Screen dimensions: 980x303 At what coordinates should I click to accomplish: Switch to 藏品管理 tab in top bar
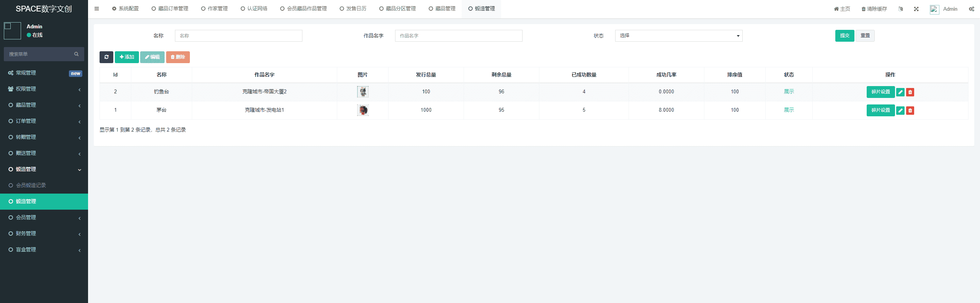442,9
